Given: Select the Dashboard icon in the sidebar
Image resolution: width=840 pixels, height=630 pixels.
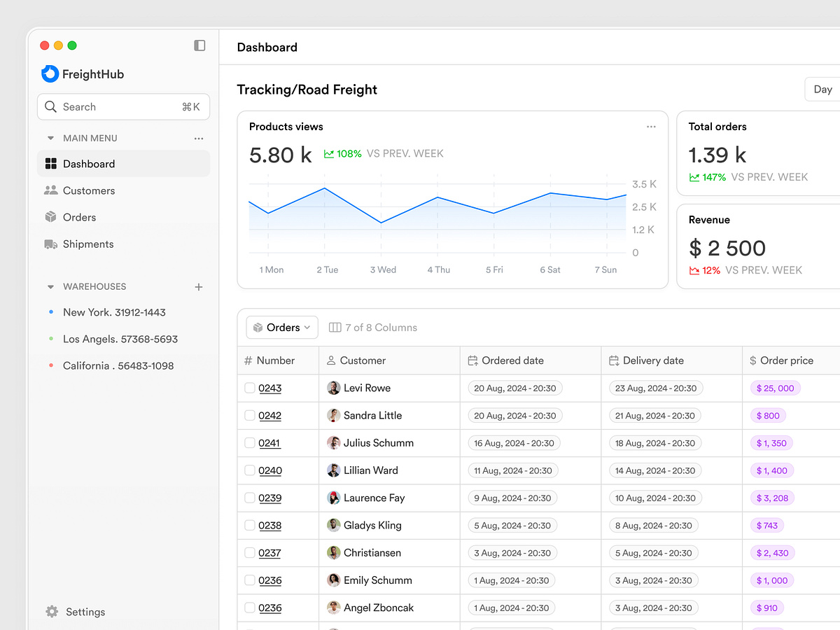Looking at the screenshot, I should point(50,163).
